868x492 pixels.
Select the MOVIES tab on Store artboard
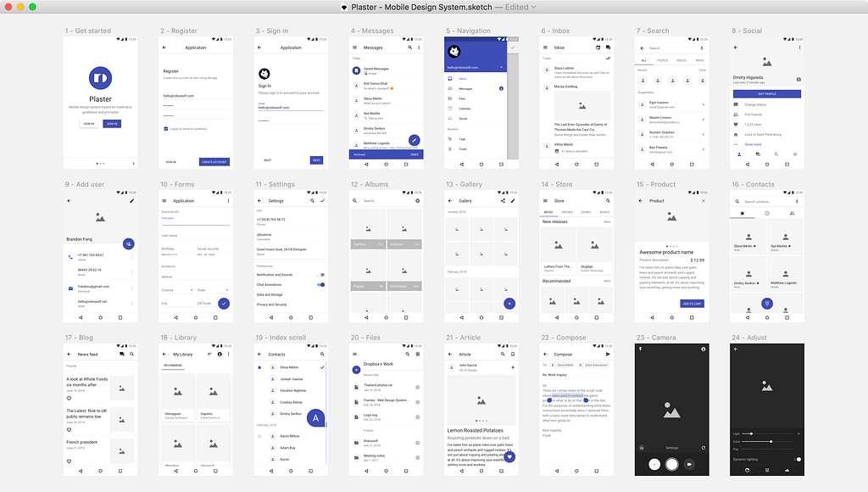[567, 212]
